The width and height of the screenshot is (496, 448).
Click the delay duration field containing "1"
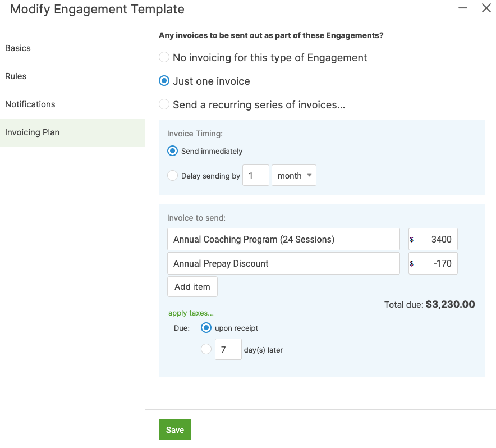255,175
